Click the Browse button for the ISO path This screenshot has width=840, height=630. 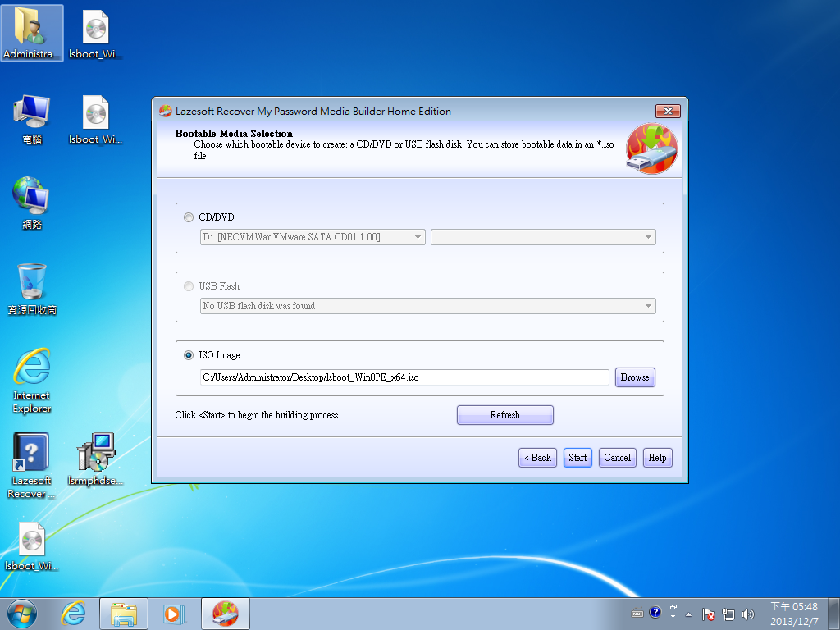coord(635,377)
